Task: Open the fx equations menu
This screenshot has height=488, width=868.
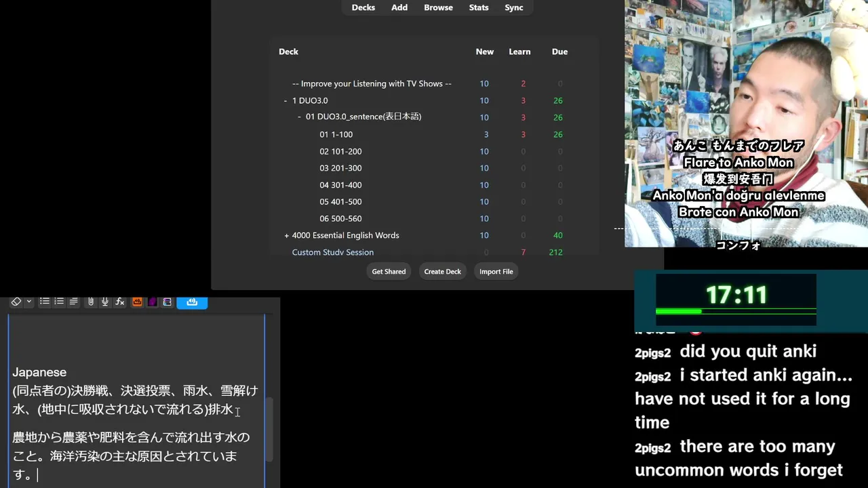Action: (x=120, y=302)
